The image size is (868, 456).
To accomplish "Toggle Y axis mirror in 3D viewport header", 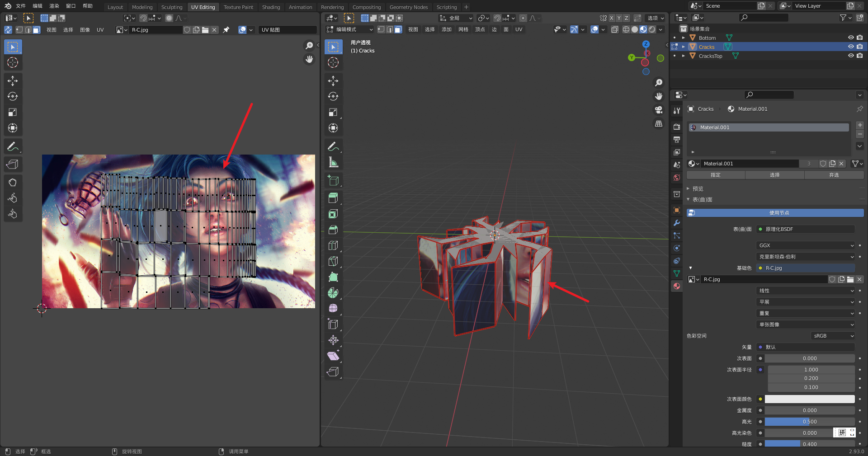I will [x=619, y=18].
